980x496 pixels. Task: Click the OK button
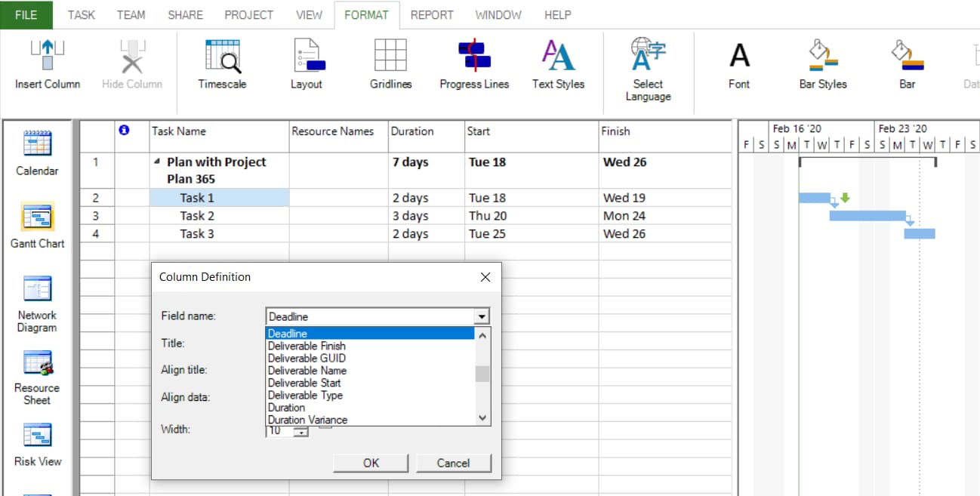[x=370, y=463]
